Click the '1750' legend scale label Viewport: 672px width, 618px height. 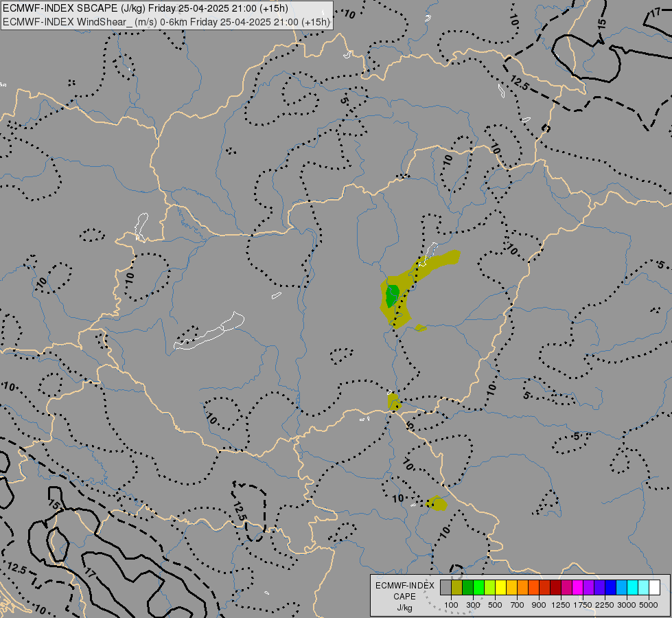tap(583, 605)
